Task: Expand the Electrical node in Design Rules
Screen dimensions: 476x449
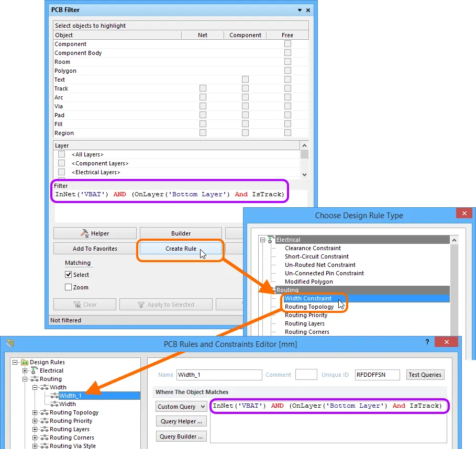Action: pos(25,371)
